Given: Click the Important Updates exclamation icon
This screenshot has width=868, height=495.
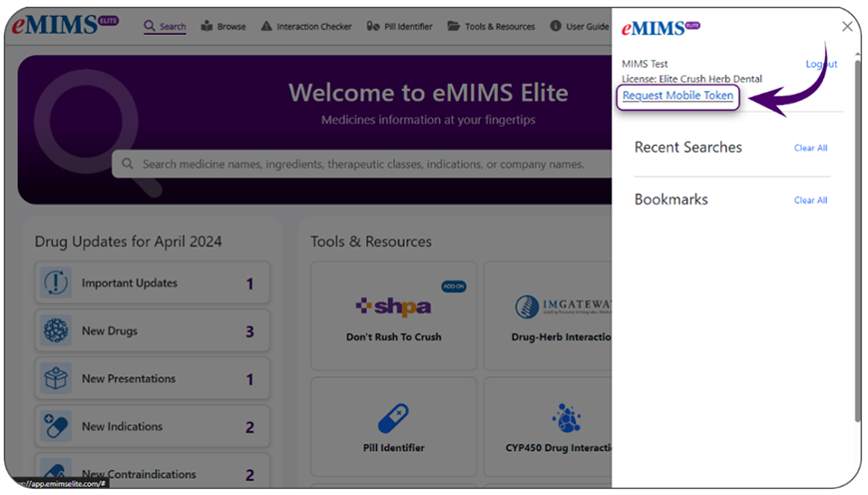Looking at the screenshot, I should click(x=56, y=283).
